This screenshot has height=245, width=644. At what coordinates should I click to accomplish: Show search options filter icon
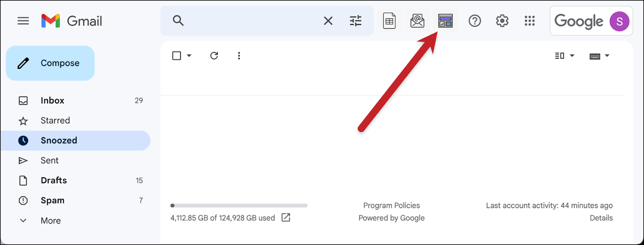click(356, 21)
